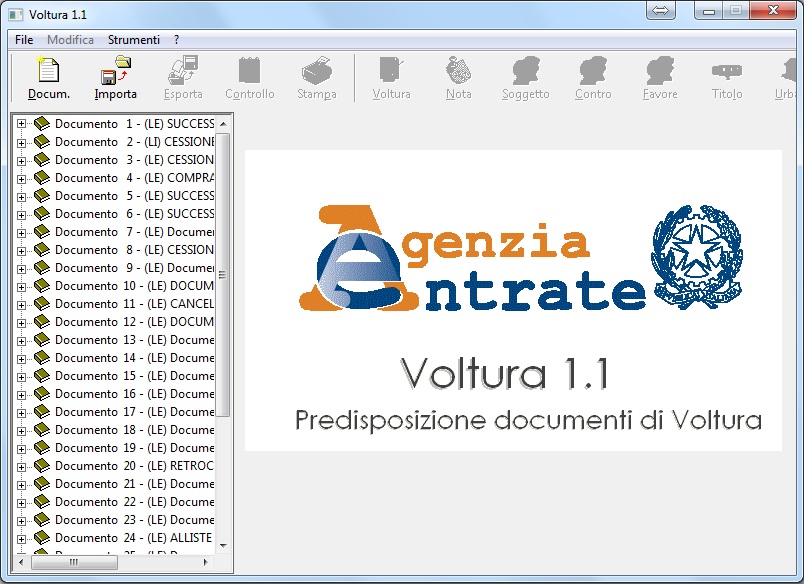Click the horizontal scrollbar thumb of tree
Viewport: 804px width, 584px height.
click(x=74, y=562)
